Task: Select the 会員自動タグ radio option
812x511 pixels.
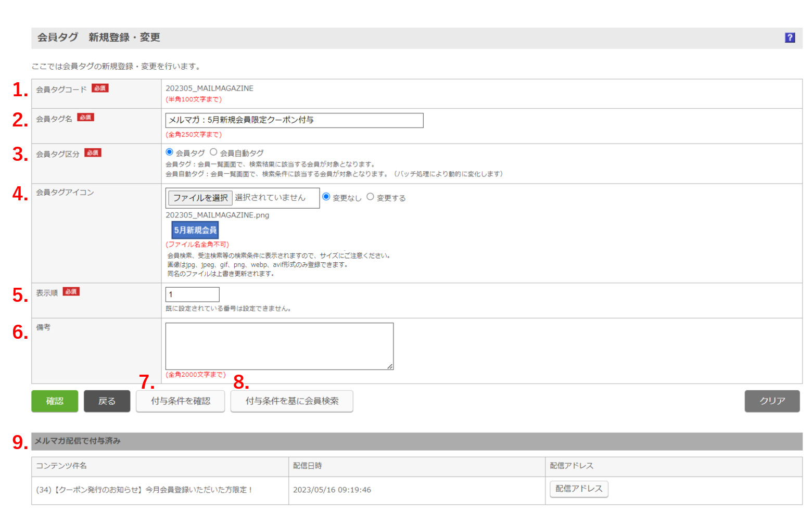Action: point(213,152)
